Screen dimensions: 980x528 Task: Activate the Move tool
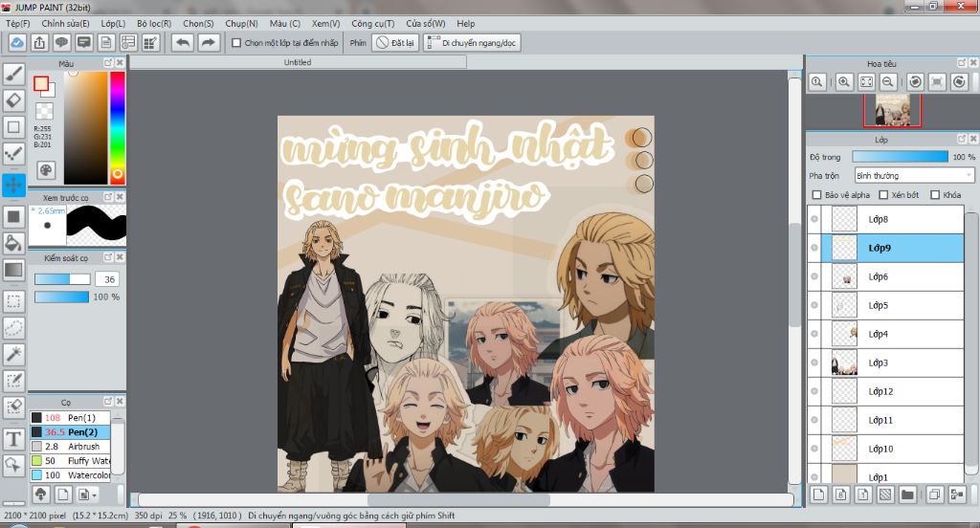[x=13, y=185]
